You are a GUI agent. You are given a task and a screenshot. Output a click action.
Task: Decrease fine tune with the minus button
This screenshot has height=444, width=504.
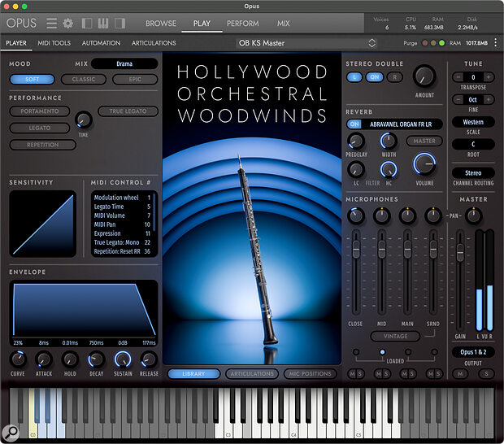pos(458,100)
